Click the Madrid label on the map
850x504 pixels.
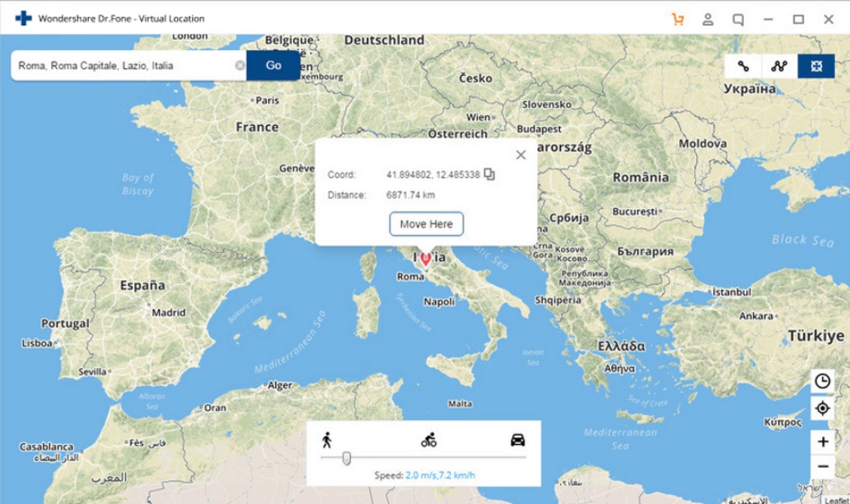(x=168, y=313)
